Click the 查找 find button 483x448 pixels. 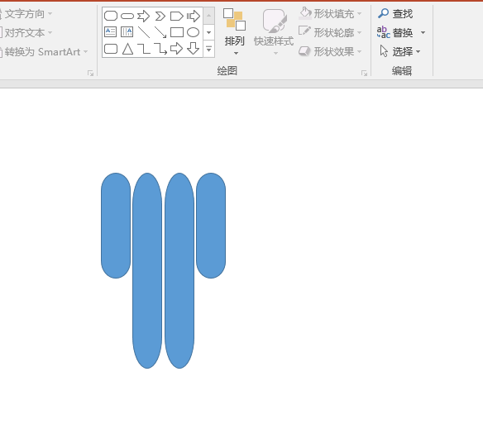click(x=395, y=14)
